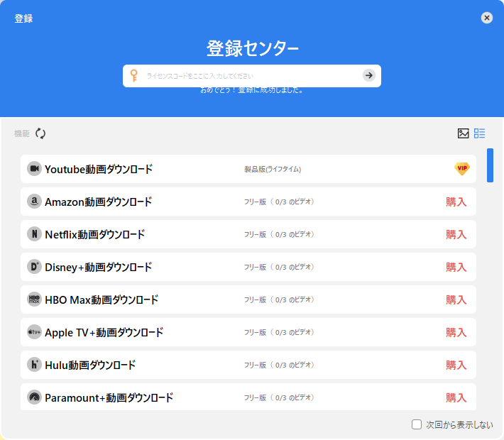Image resolution: width=504 pixels, height=440 pixels.
Task: Click the 登録センター heading
Action: pos(252,48)
